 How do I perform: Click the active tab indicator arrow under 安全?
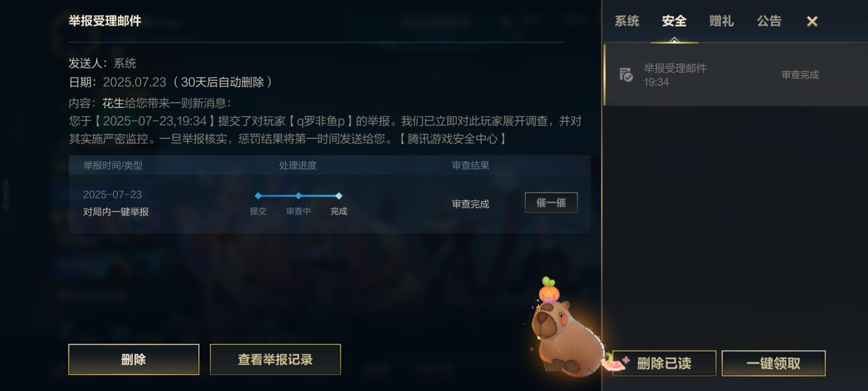[674, 40]
